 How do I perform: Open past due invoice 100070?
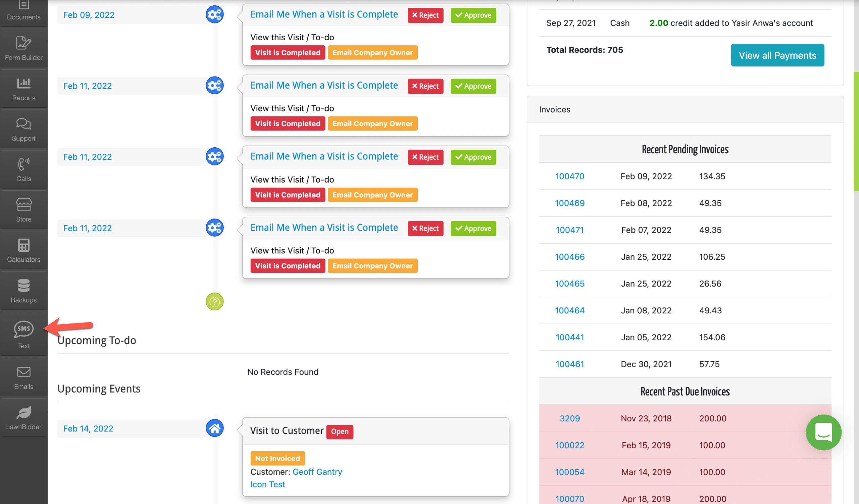(569, 499)
